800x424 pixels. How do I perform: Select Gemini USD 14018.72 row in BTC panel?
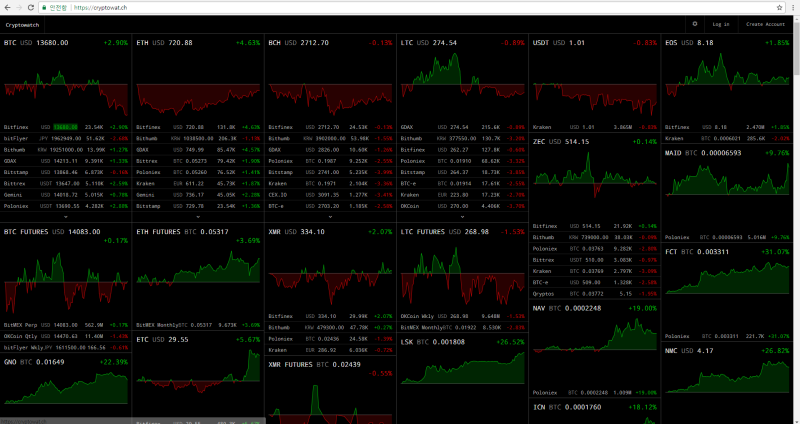66,194
